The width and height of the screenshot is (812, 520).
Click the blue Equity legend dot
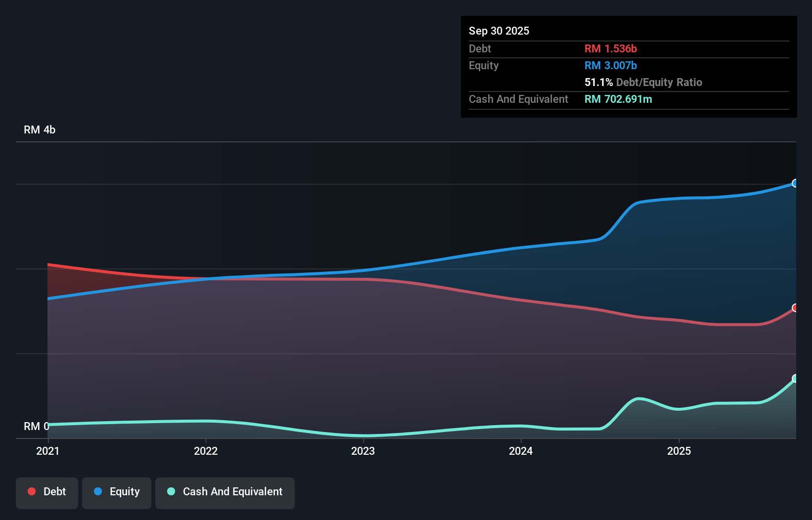tap(97, 491)
